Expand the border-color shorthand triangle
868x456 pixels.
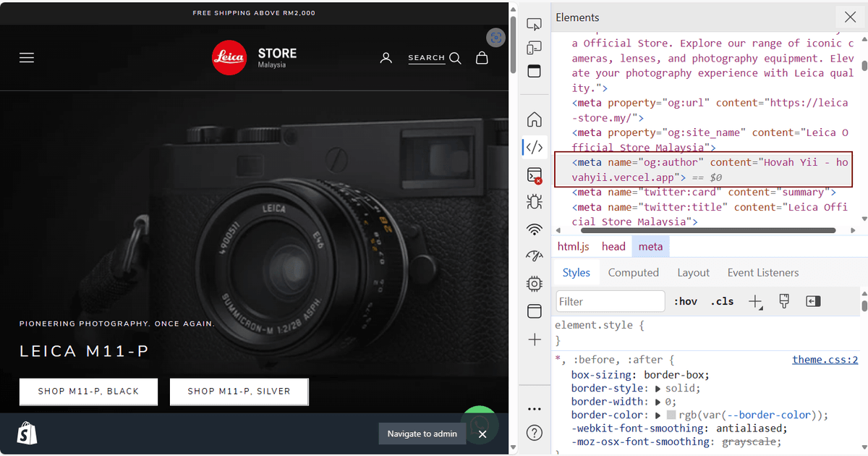tap(658, 415)
